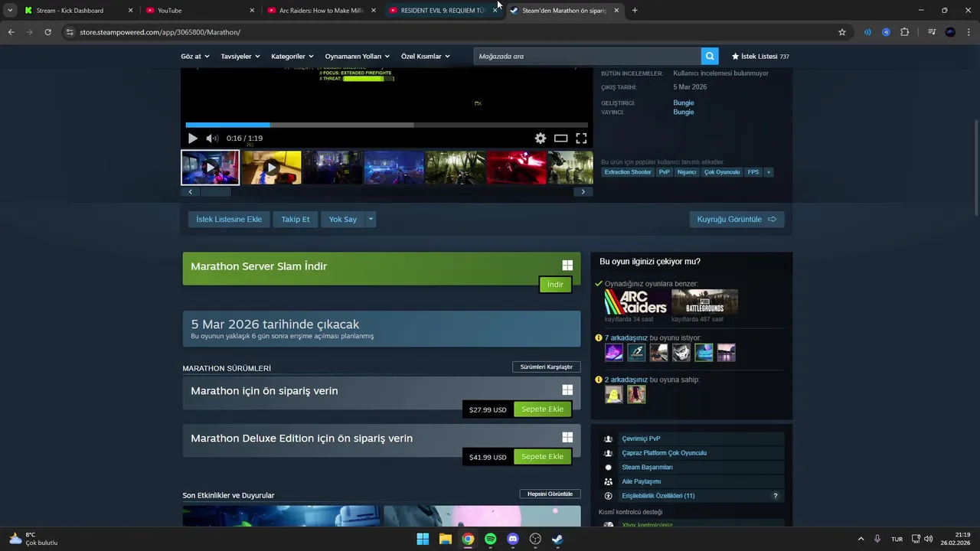Open Bungie publisher link

pos(684,112)
